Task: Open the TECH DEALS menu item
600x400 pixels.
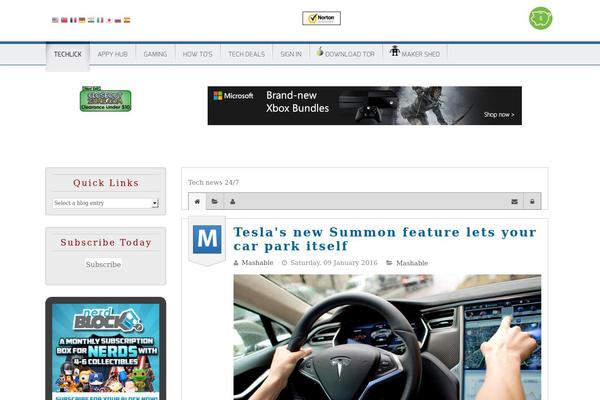Action: point(246,54)
